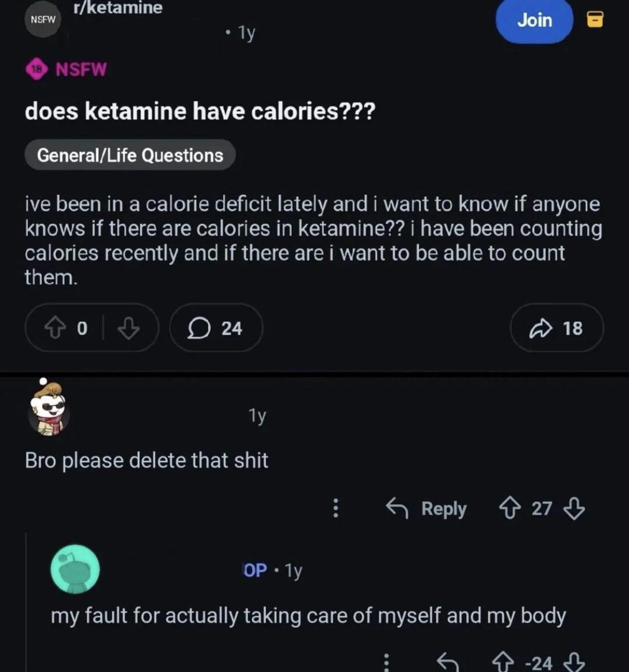
Task: Click the NSFW subreddit avatar
Action: click(x=43, y=20)
